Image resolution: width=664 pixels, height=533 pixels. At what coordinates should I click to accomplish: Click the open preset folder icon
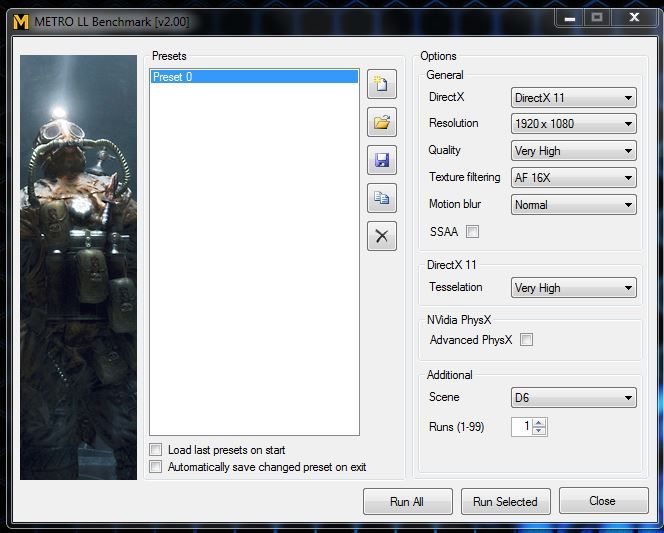click(x=381, y=123)
